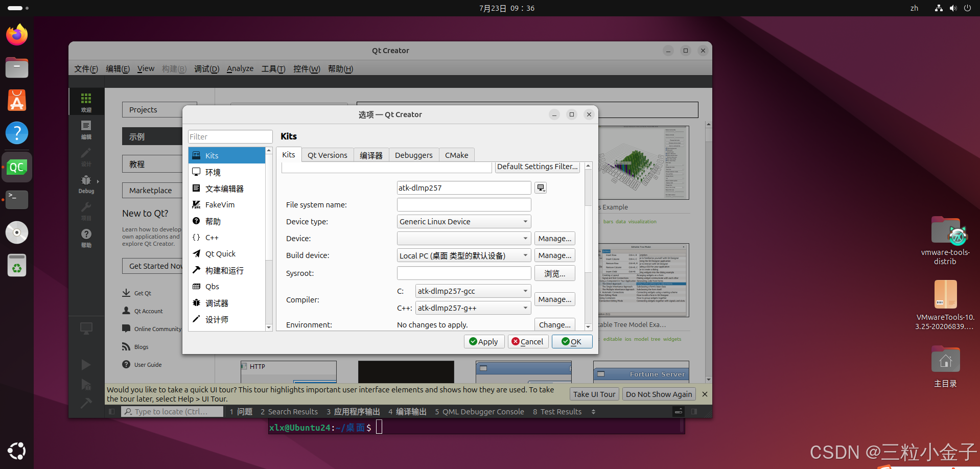Select Qt Quick category in options list
This screenshot has width=980, height=469.
click(x=227, y=254)
